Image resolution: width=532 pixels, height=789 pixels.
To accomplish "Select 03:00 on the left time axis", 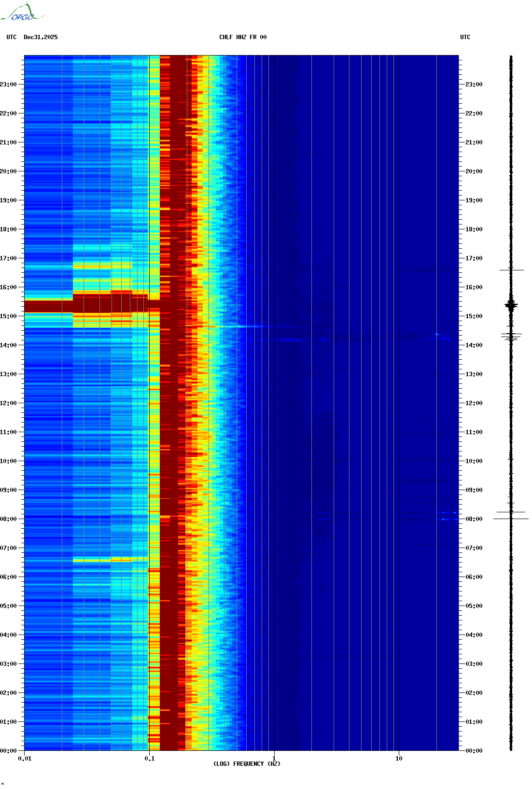I will pyautogui.click(x=8, y=664).
